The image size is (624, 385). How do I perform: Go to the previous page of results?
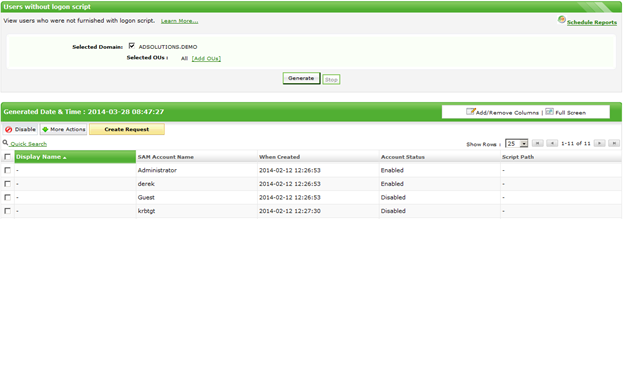coord(552,143)
